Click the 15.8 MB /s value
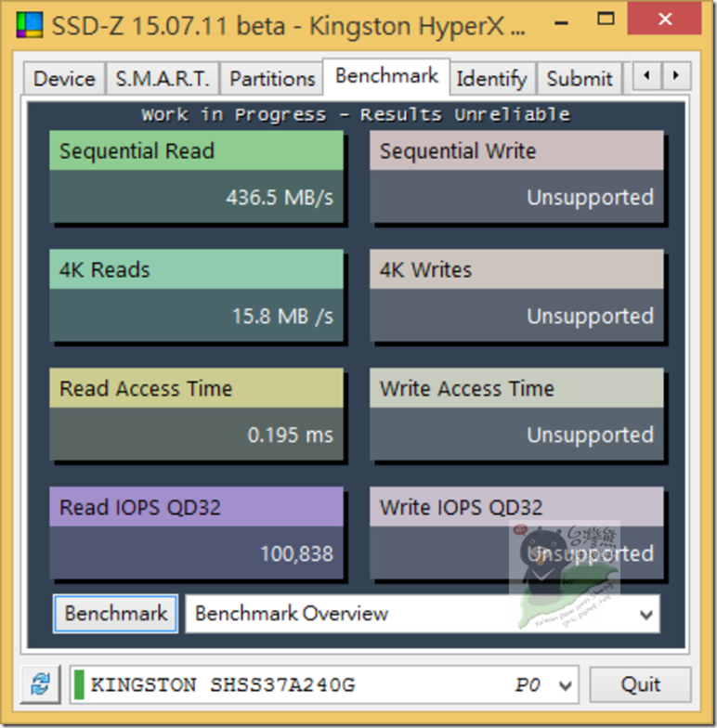Viewport: 717px width, 728px height. (x=282, y=316)
